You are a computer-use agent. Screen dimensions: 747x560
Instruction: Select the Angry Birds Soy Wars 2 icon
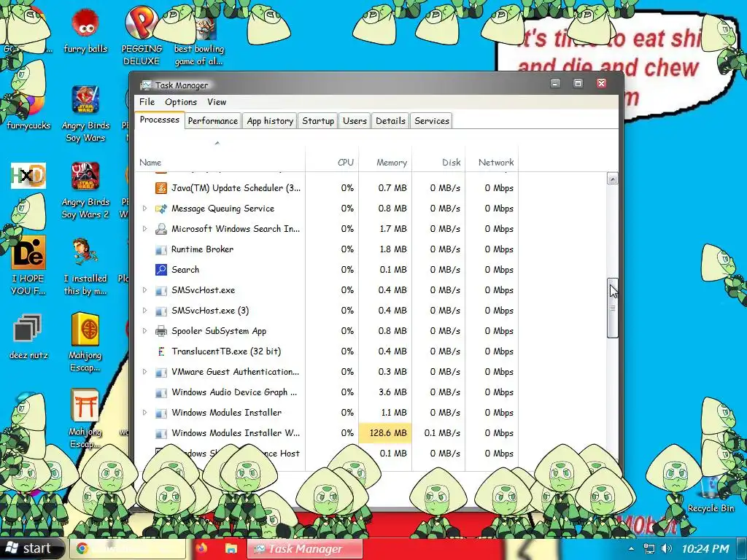(86, 190)
